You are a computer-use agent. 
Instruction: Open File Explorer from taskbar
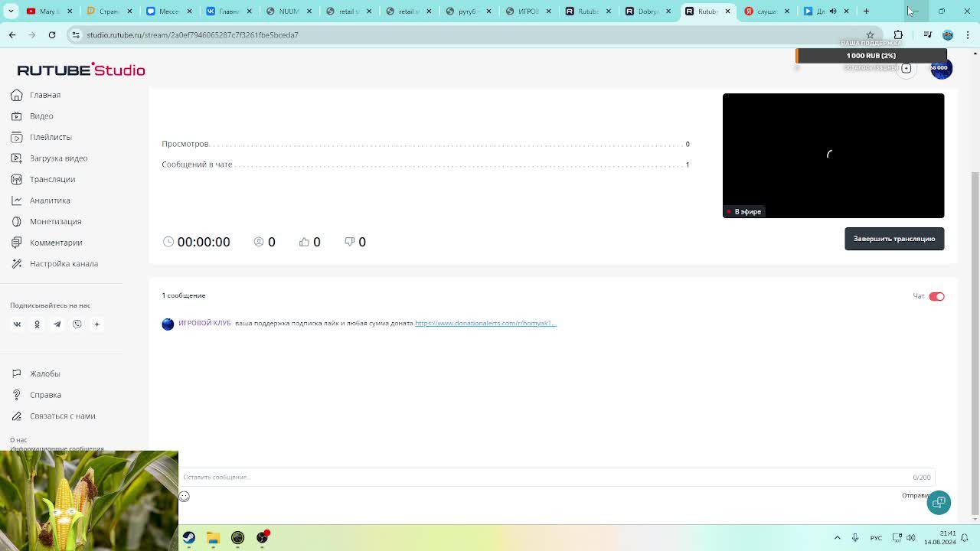tap(214, 538)
